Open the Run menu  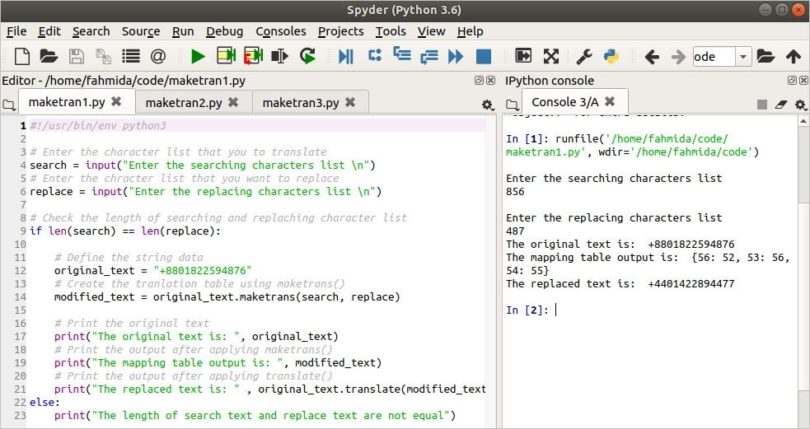point(183,32)
